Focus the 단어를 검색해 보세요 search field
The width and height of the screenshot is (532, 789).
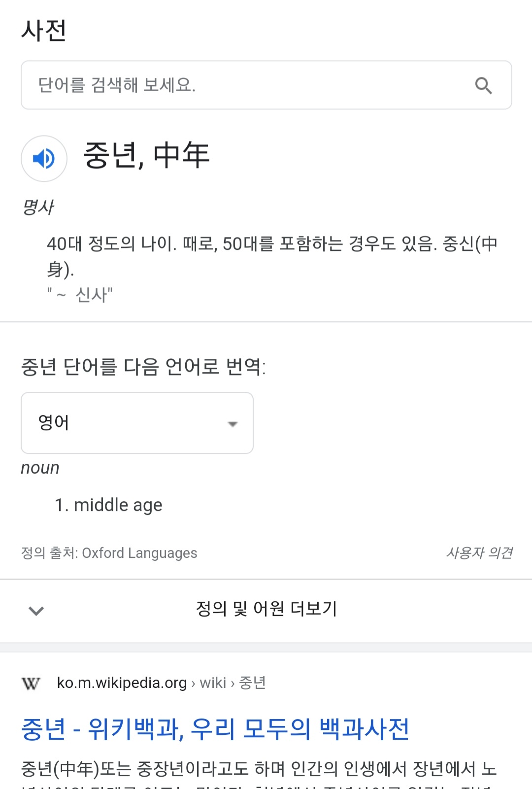click(x=246, y=85)
